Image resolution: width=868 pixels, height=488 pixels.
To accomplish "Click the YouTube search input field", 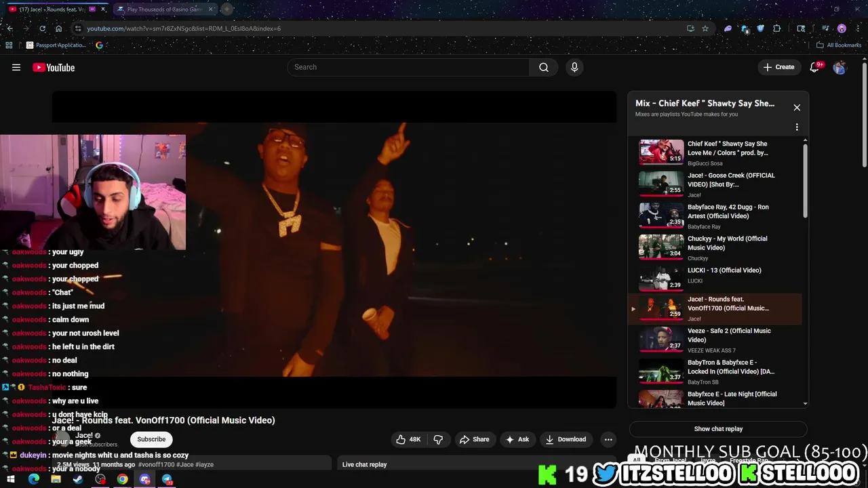I will (408, 67).
